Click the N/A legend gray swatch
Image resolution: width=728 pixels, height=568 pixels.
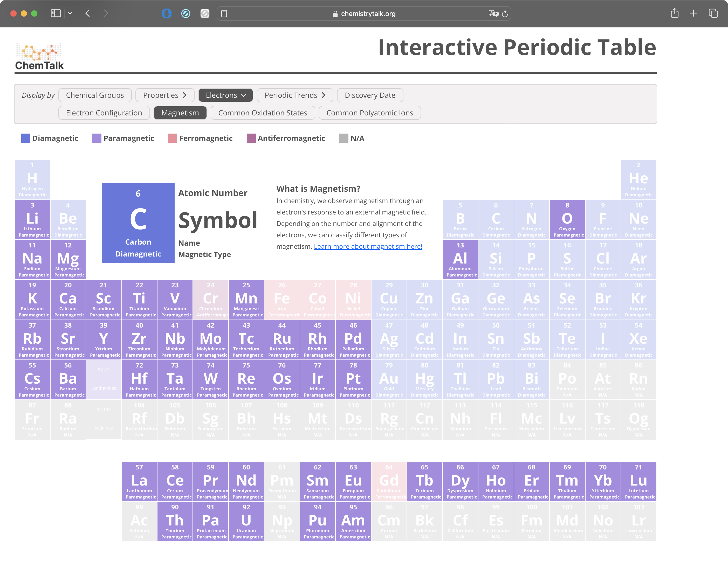[344, 138]
